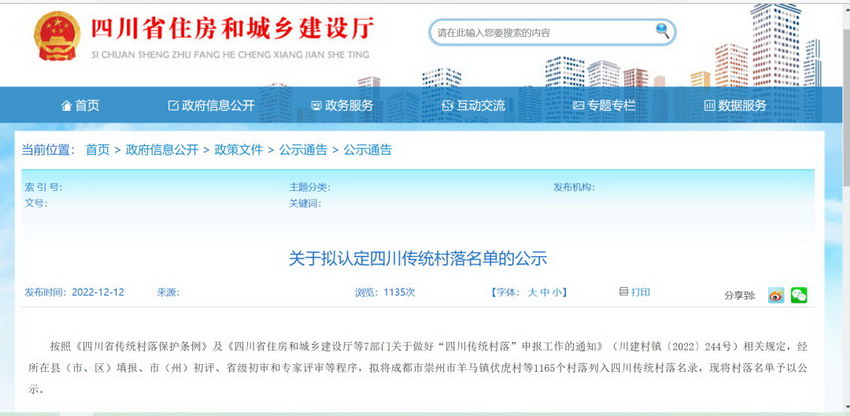Set font size to 大 (large)

(x=532, y=292)
